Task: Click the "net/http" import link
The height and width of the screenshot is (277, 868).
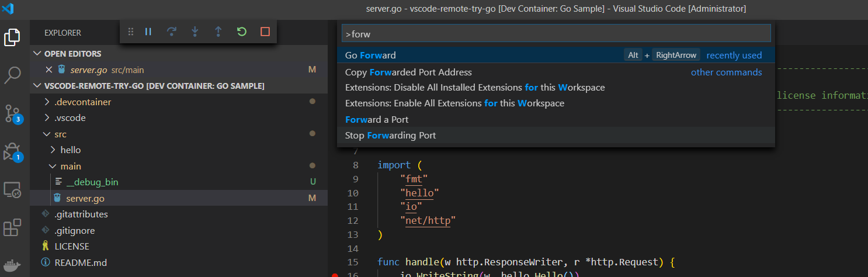Action: [428, 220]
